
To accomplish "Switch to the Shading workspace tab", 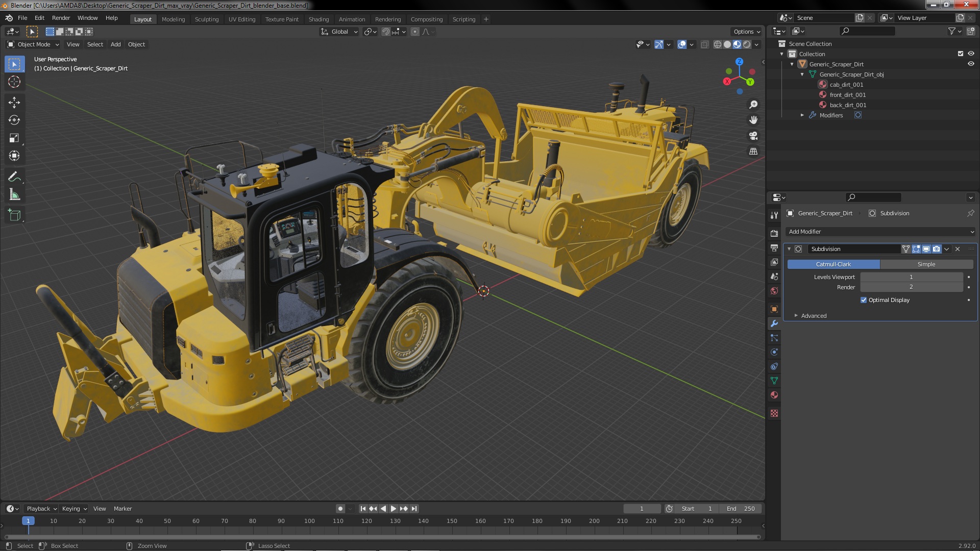I will click(x=318, y=19).
